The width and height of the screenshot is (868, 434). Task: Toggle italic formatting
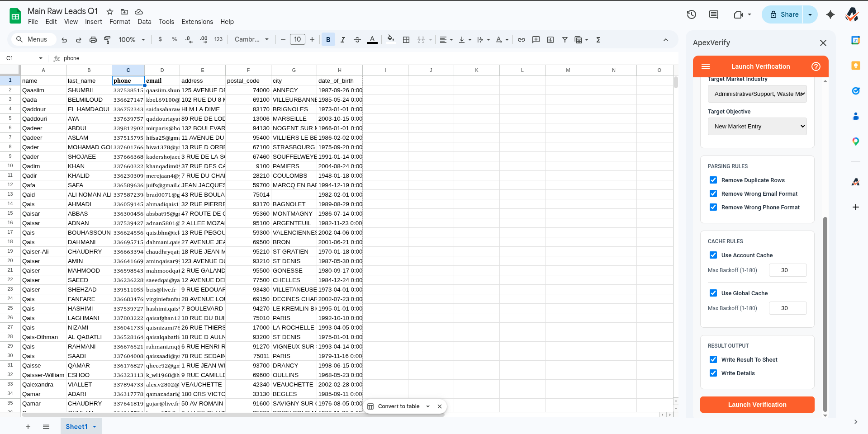click(x=342, y=40)
